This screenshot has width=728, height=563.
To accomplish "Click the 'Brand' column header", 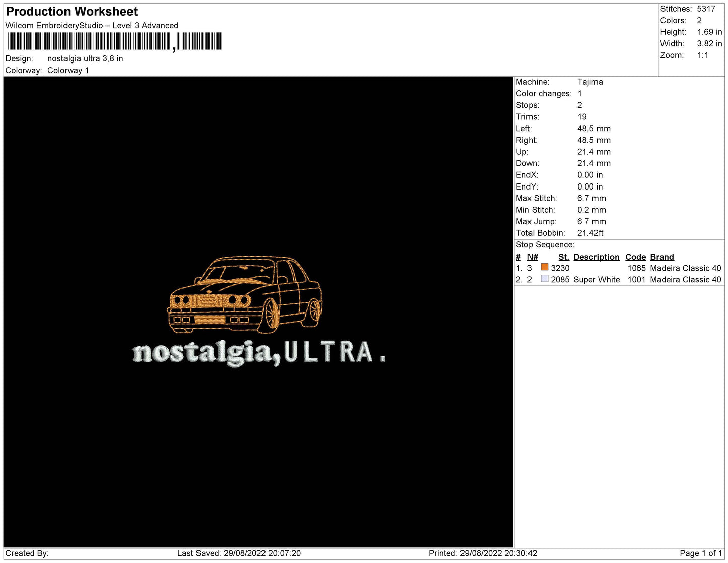I will point(662,257).
